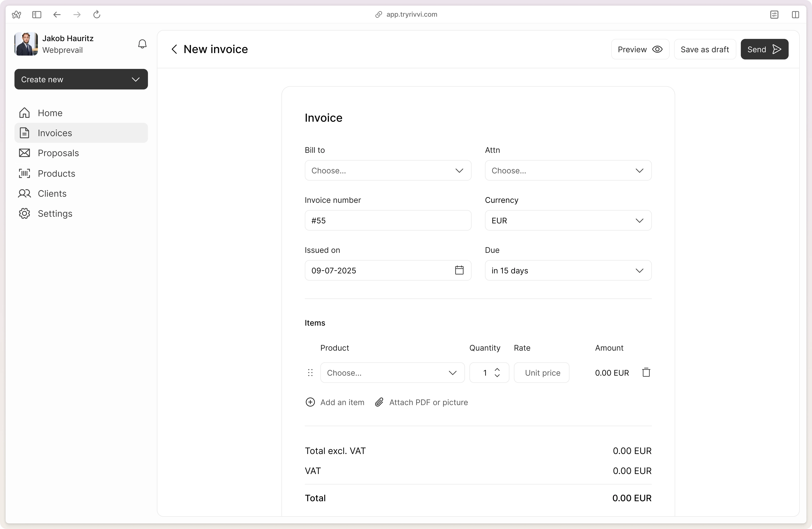Click the browser forward arrow
Viewport: 812px width, 529px height.
77,15
